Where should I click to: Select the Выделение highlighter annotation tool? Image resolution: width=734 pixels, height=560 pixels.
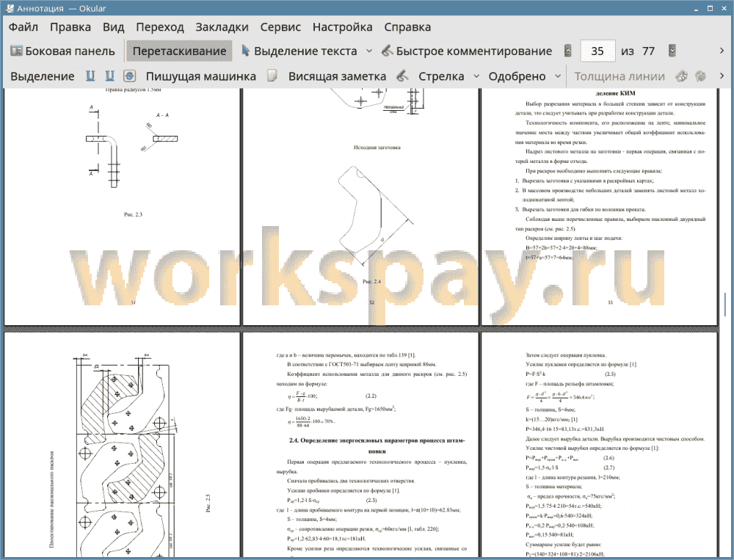point(42,76)
